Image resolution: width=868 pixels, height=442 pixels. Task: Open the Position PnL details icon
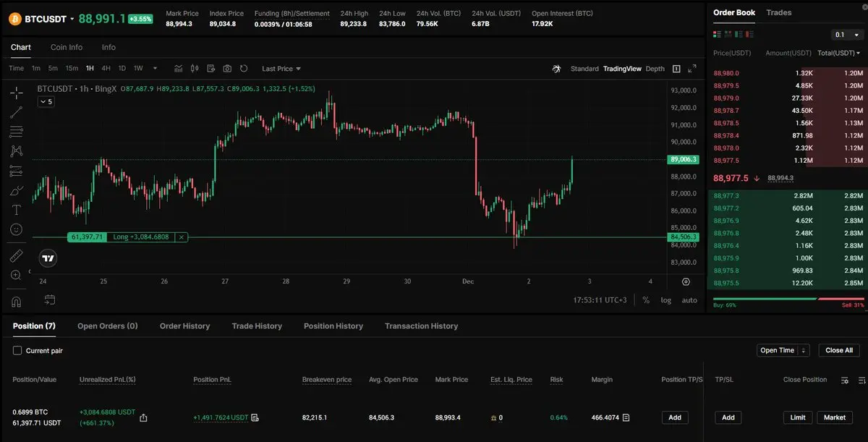pyautogui.click(x=255, y=417)
